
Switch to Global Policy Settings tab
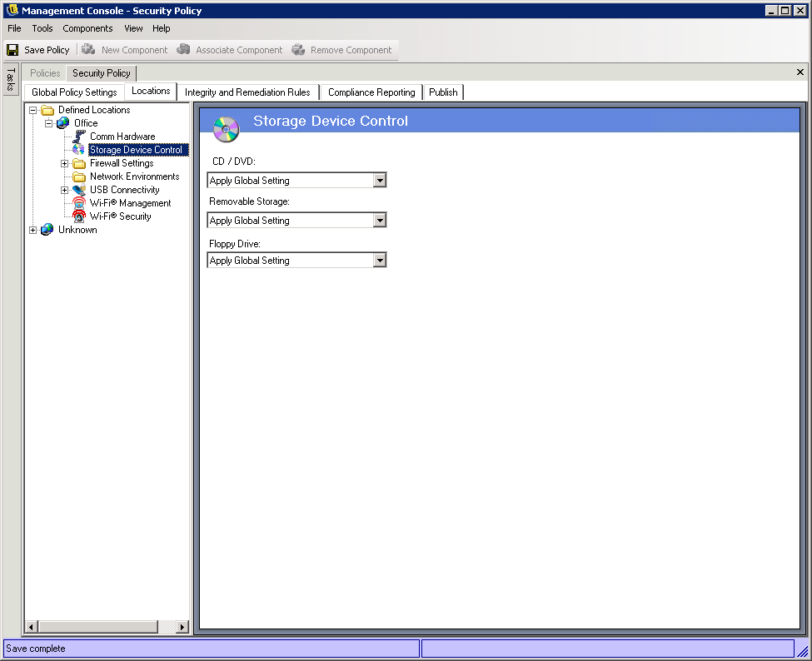click(x=74, y=92)
